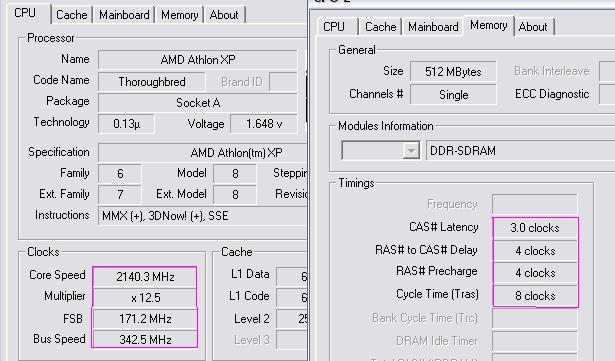
Task: Click the empty Frequency field
Action: tap(535, 204)
